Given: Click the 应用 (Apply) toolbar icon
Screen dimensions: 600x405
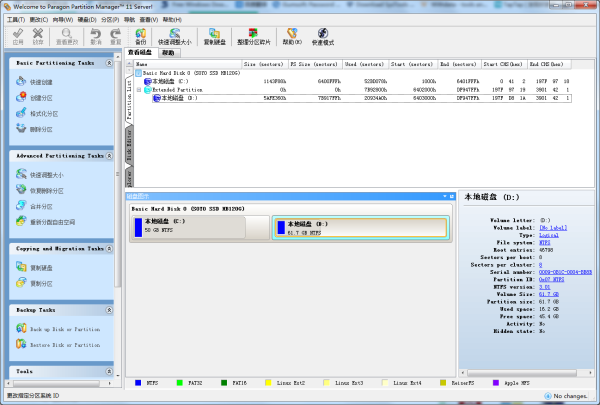Looking at the screenshot, I should [18, 37].
